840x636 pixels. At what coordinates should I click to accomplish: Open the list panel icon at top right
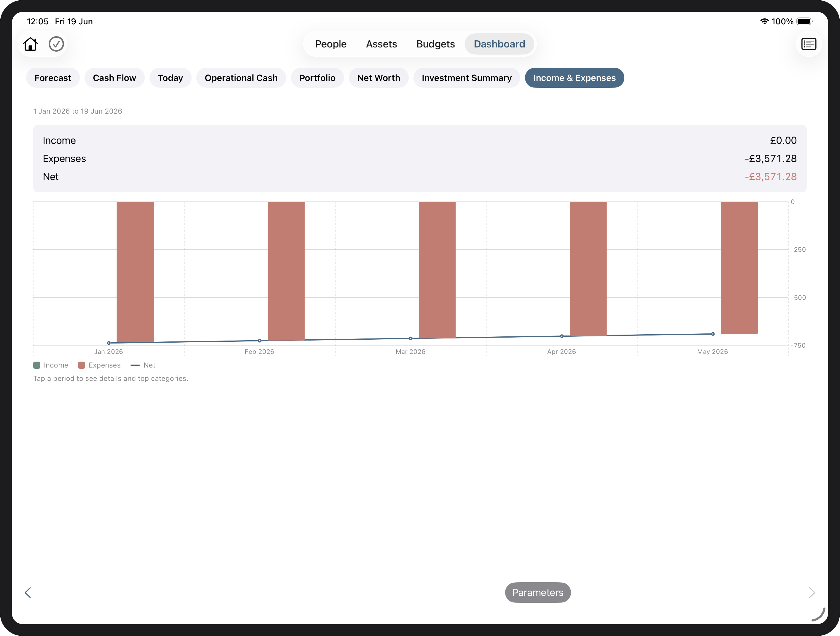809,44
